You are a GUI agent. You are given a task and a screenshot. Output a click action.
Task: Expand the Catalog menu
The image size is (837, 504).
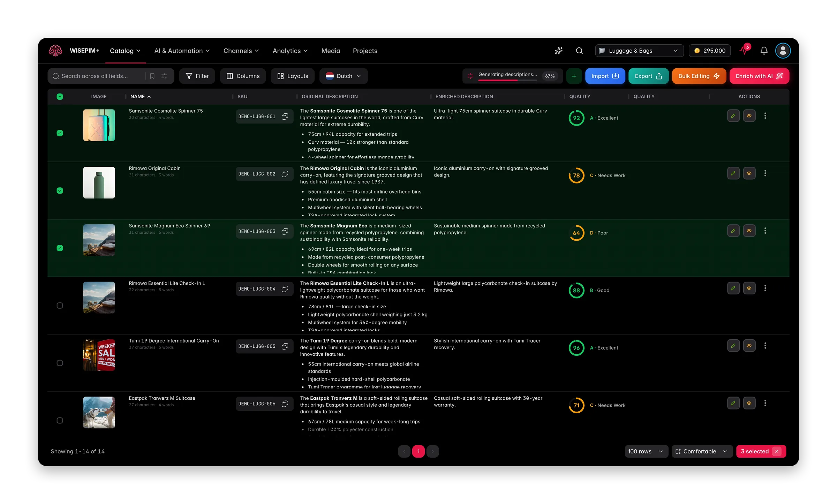click(x=125, y=51)
